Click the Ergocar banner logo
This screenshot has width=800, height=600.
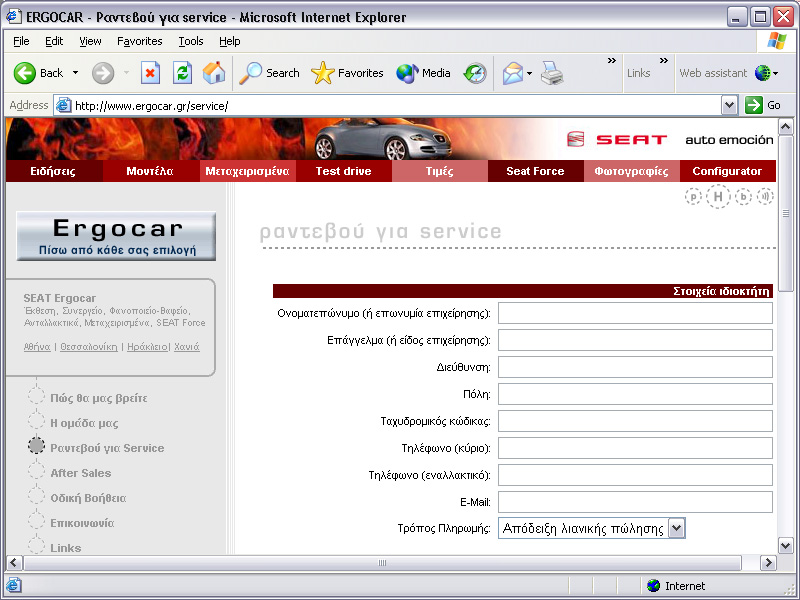tap(116, 236)
